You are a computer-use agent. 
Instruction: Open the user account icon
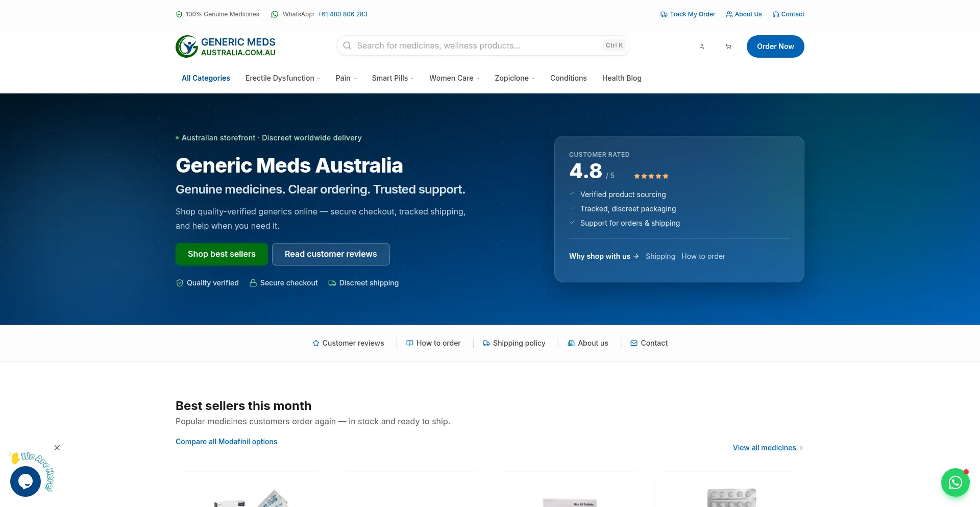click(702, 46)
